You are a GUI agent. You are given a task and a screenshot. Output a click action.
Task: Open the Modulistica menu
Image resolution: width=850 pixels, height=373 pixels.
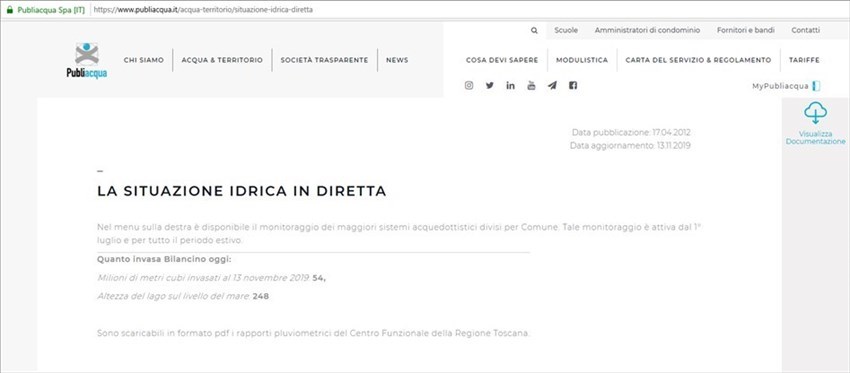tap(582, 60)
